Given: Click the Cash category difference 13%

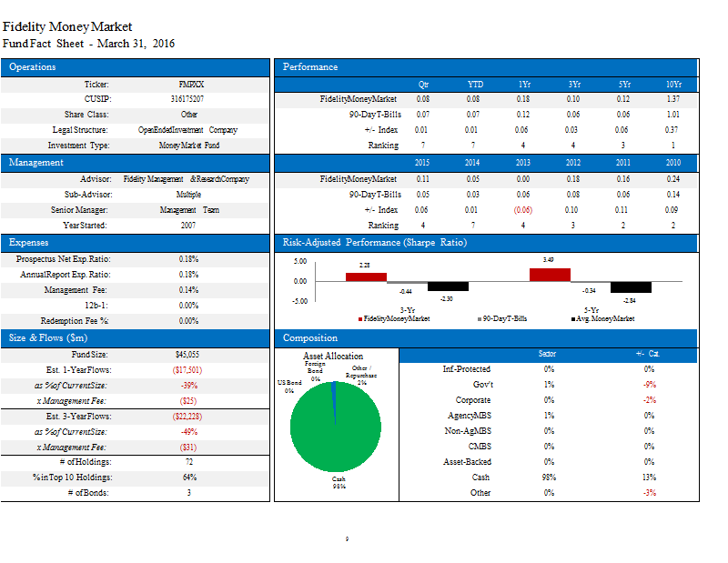Looking at the screenshot, I should 649,478.
